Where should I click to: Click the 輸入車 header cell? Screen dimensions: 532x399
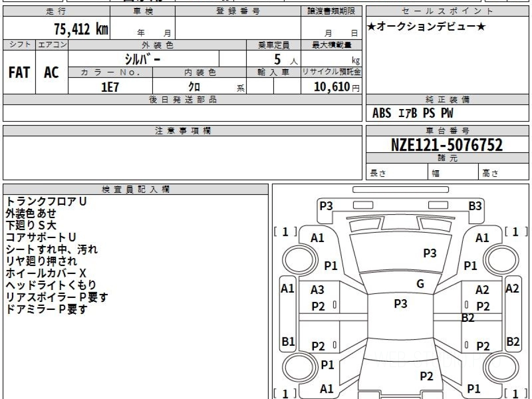click(x=274, y=72)
